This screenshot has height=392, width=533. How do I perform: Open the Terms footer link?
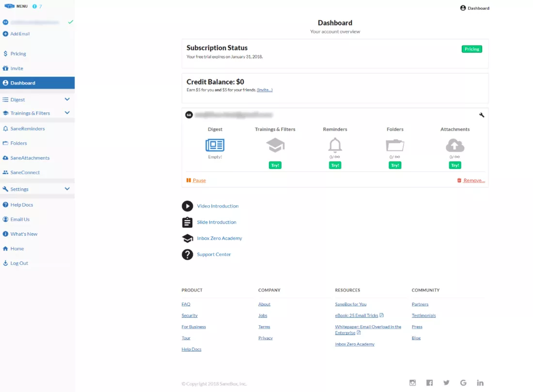point(264,327)
